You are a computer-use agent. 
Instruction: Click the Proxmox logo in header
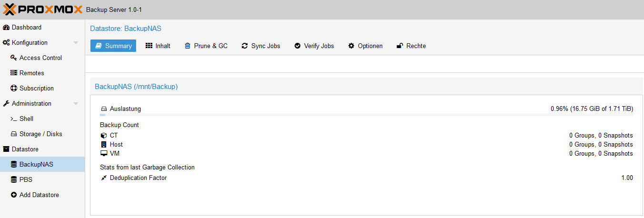(43, 10)
